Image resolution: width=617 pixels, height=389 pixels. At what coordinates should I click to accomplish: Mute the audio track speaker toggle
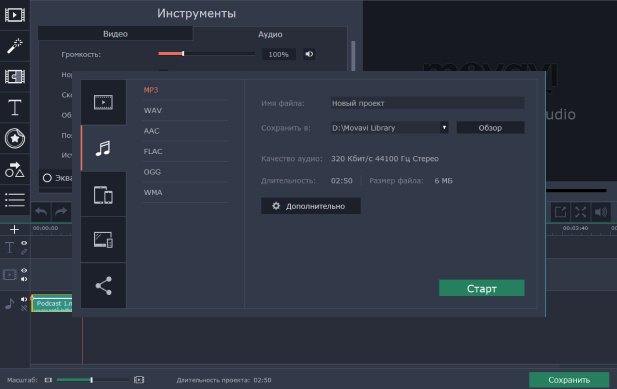(x=24, y=299)
